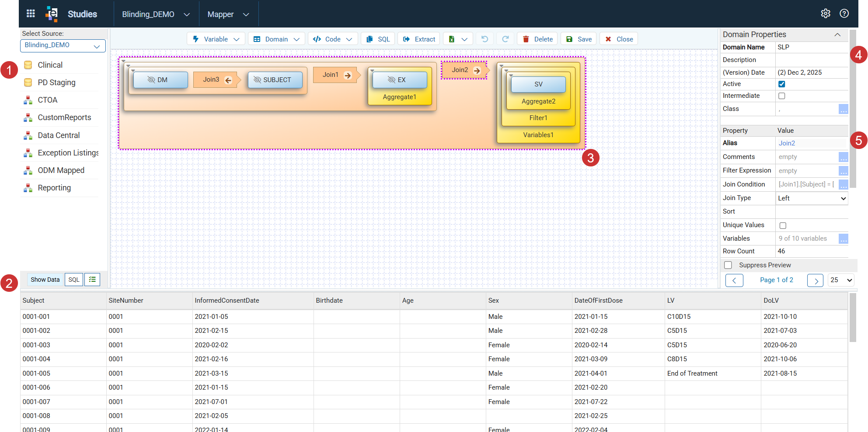Expand the Mapper module menu
The width and height of the screenshot is (868, 432).
[228, 14]
